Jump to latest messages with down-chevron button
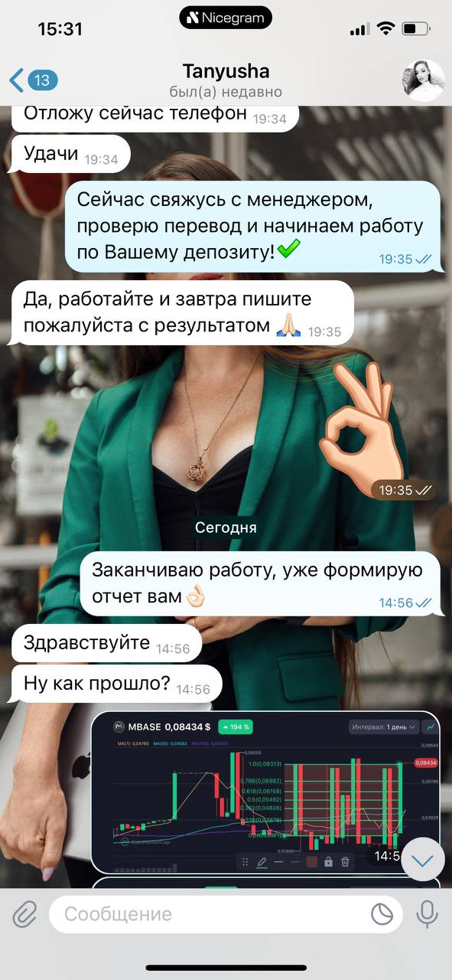The image size is (452, 980). point(423,860)
